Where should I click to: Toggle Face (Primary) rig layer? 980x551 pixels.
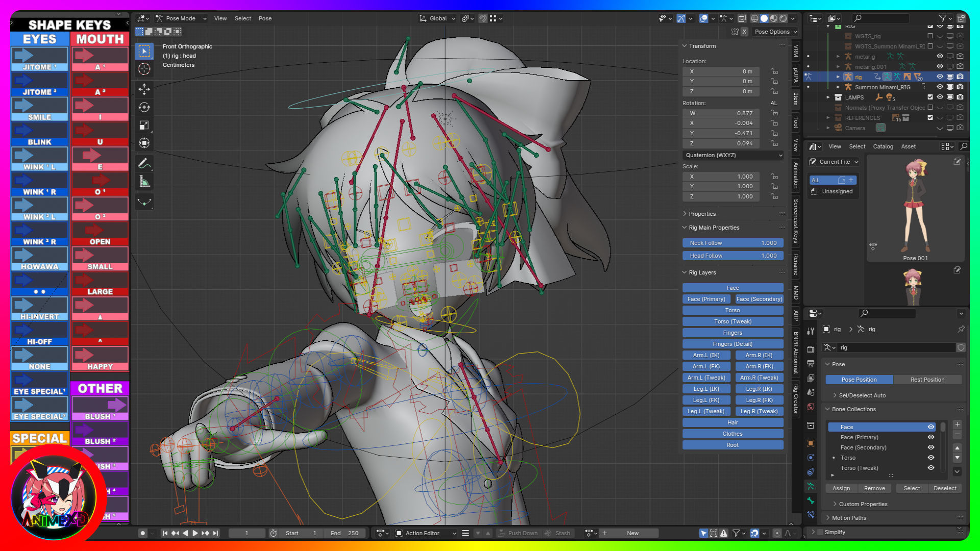click(x=706, y=299)
